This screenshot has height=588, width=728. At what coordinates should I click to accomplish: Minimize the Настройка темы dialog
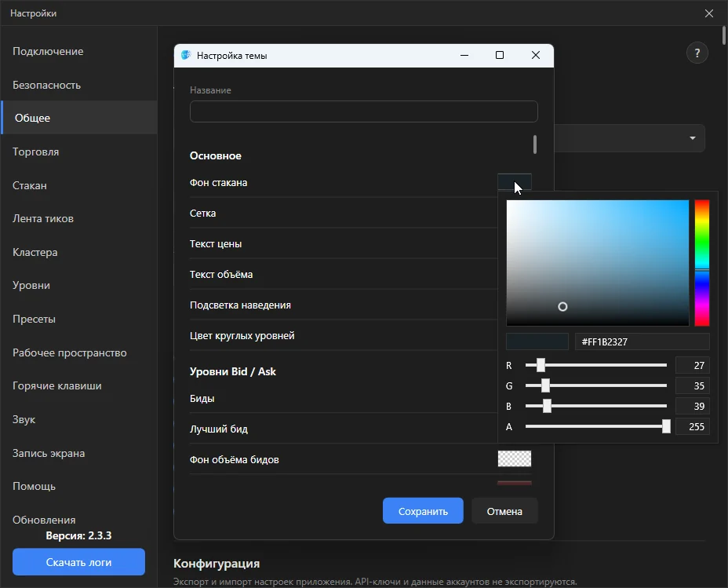tap(464, 55)
